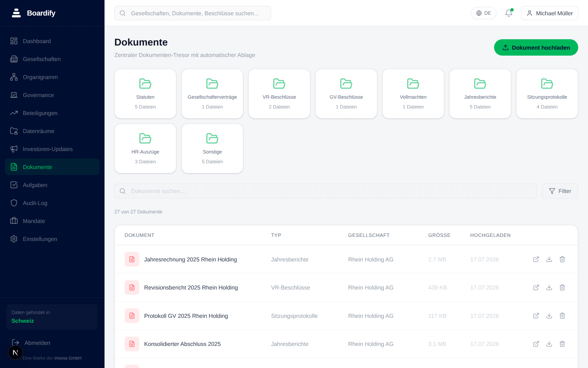The width and height of the screenshot is (588, 368).
Task: Open Aufgaben from the sidebar
Action: click(52, 185)
